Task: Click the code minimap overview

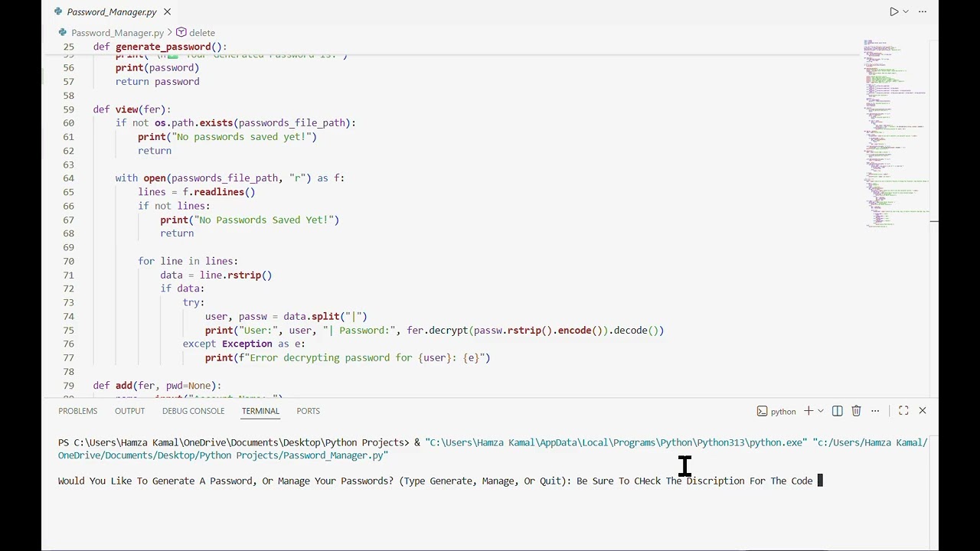Action: pos(894,134)
